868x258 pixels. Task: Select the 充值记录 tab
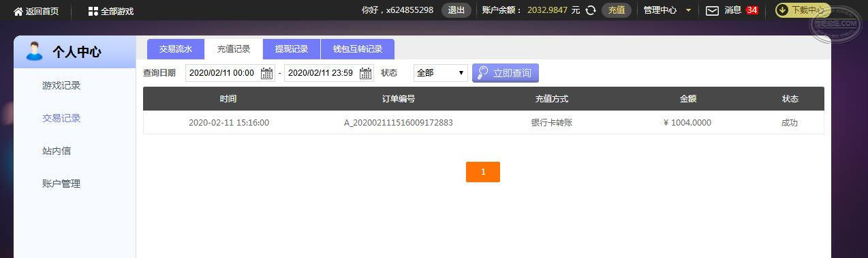click(234, 49)
